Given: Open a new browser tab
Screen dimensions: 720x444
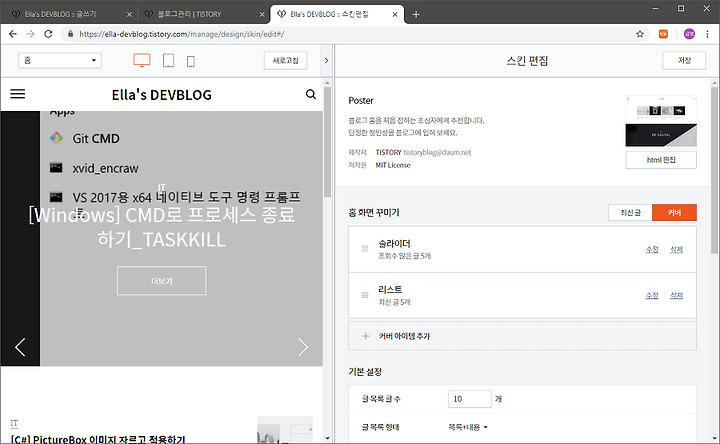Looking at the screenshot, I should pos(416,15).
